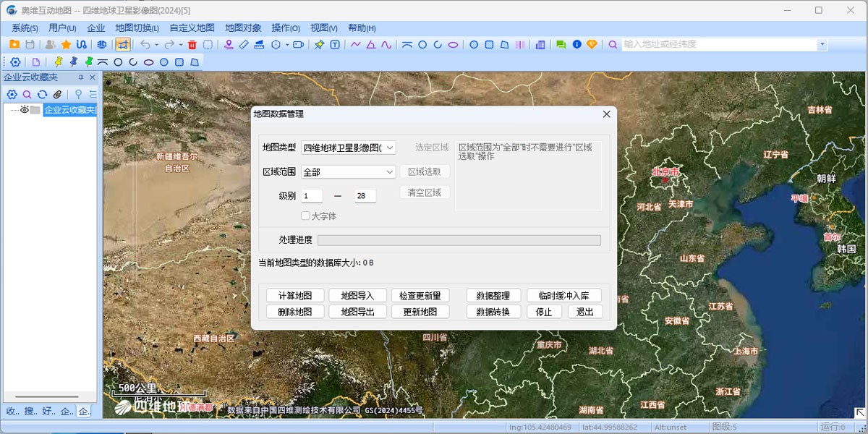Image resolution: width=868 pixels, height=434 pixels.
Task: Open the green chat messages icon
Action: coord(561,45)
